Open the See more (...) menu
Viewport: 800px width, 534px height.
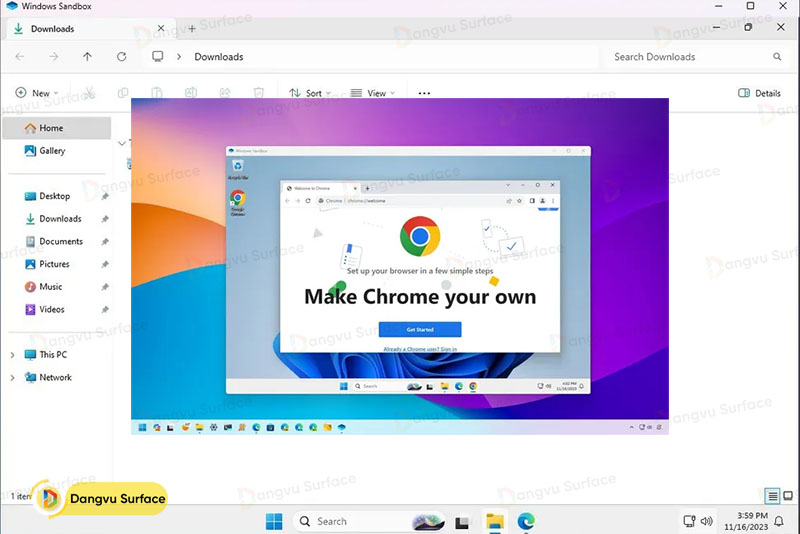click(424, 93)
